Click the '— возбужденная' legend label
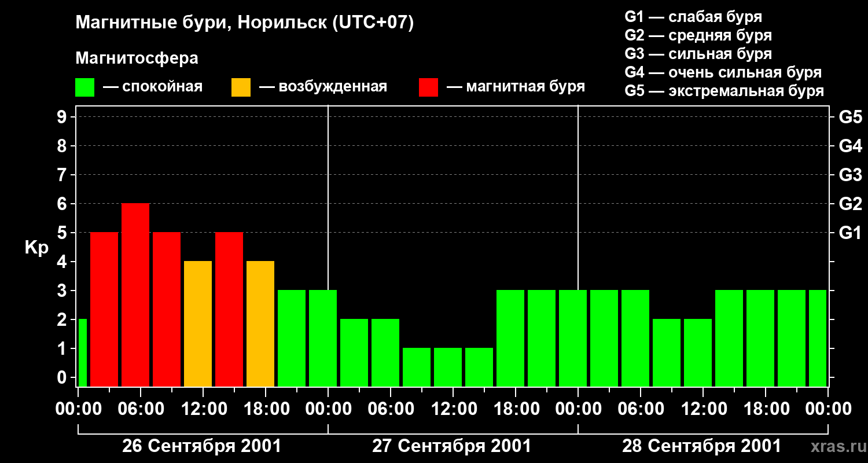Viewport: 868px width, 463px height. [323, 87]
